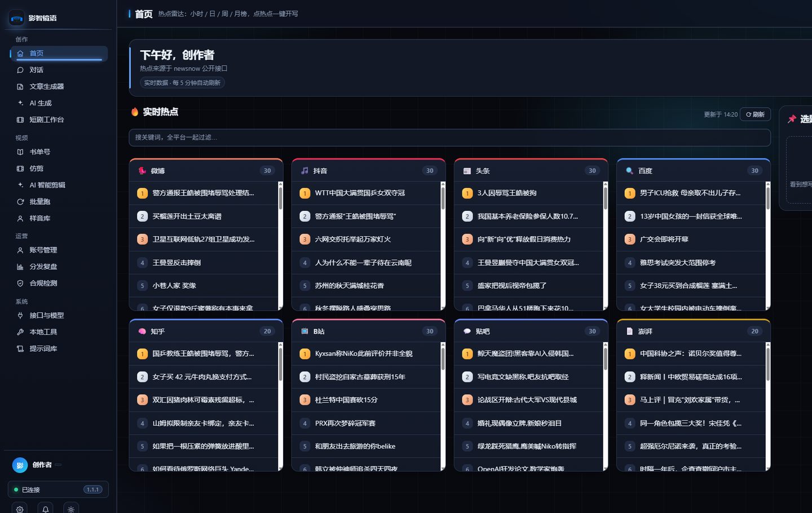The image size is (812, 513).
Task: Click the 知乎 card header logo
Action: 142,331
